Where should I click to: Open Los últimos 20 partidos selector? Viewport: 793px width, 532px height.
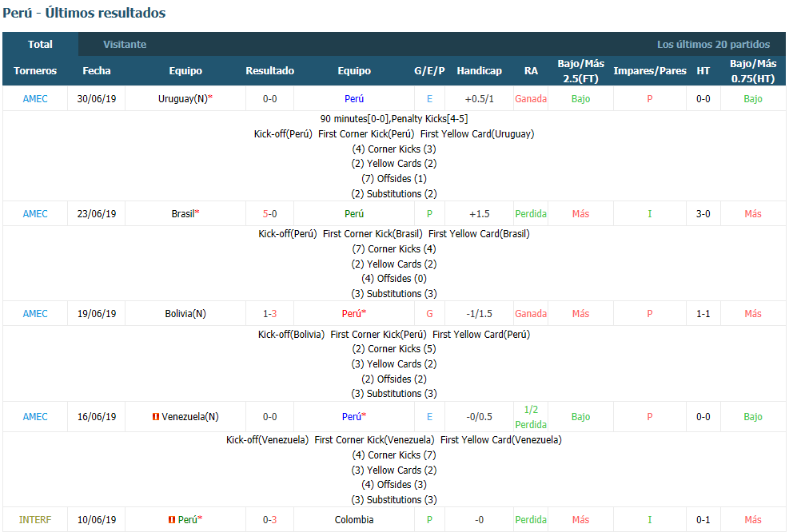coord(713,44)
